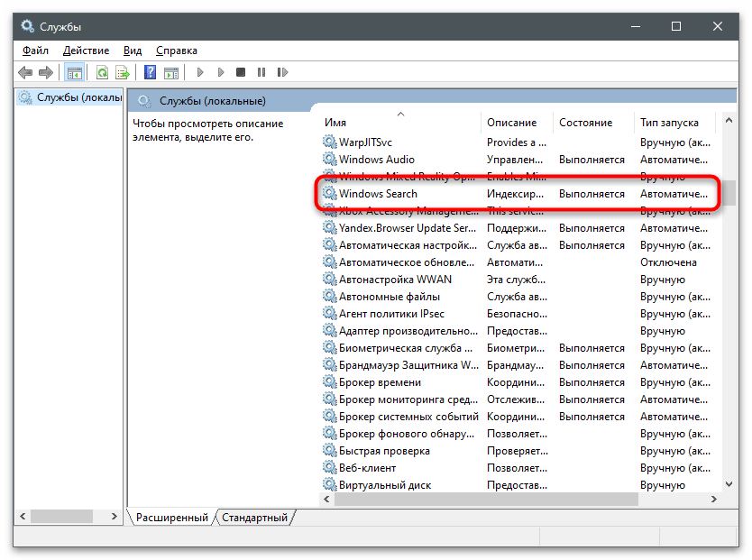Click the Refresh toolbar icon
752x560 pixels.
(102, 72)
